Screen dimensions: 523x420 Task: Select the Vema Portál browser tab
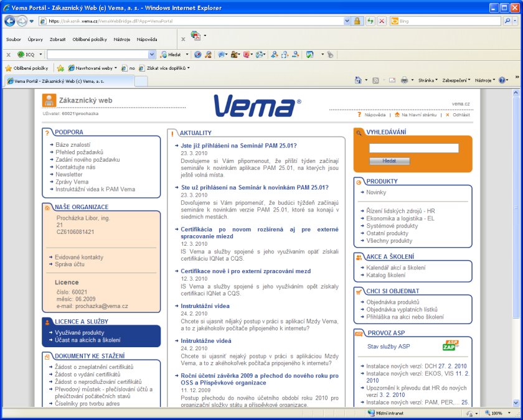point(70,81)
